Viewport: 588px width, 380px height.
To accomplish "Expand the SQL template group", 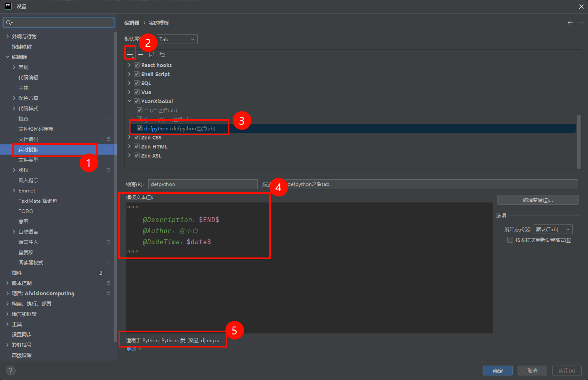I will (x=129, y=83).
